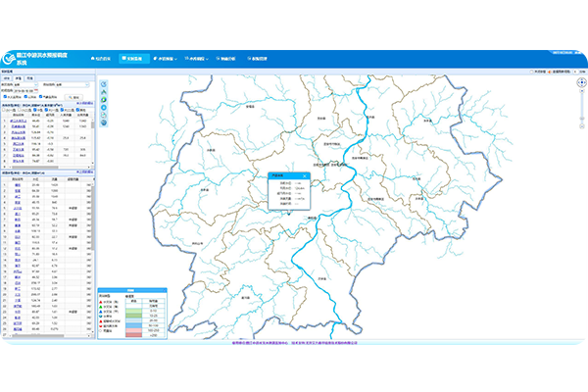Toggle the first checkbox in left filter row
The width and height of the screenshot is (588, 392).
5,99
